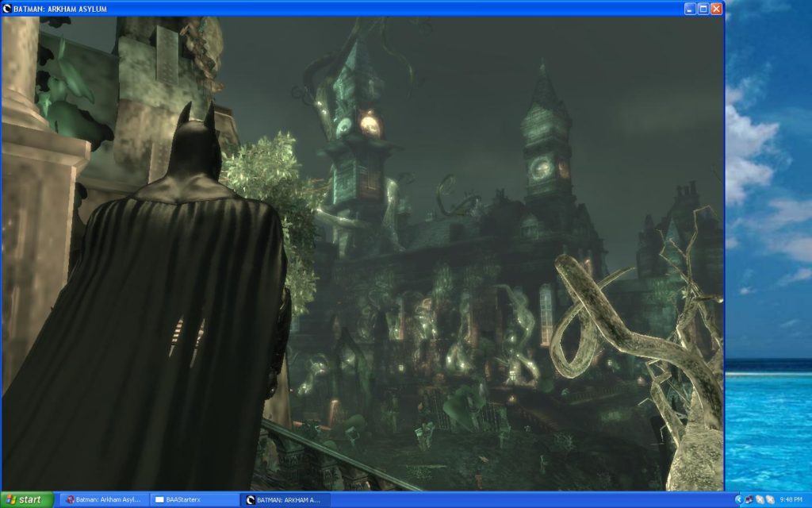
Task: Switch to the 'Batman: Arkham Asyl...' browser taskbar button
Action: point(104,500)
